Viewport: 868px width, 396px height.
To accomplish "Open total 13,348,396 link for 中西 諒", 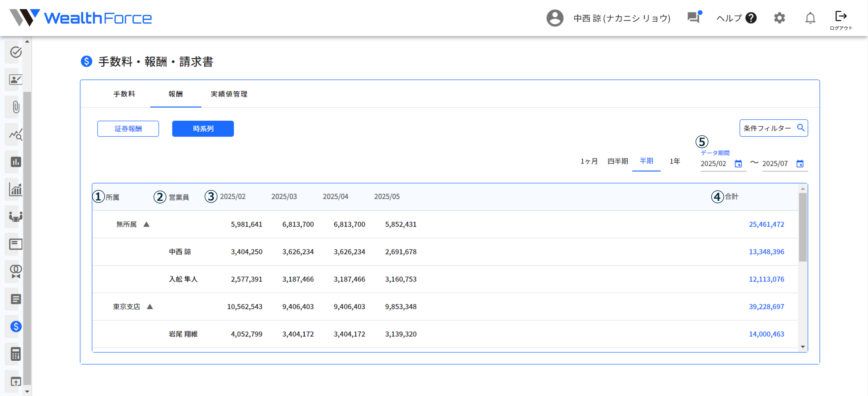I will tap(766, 252).
